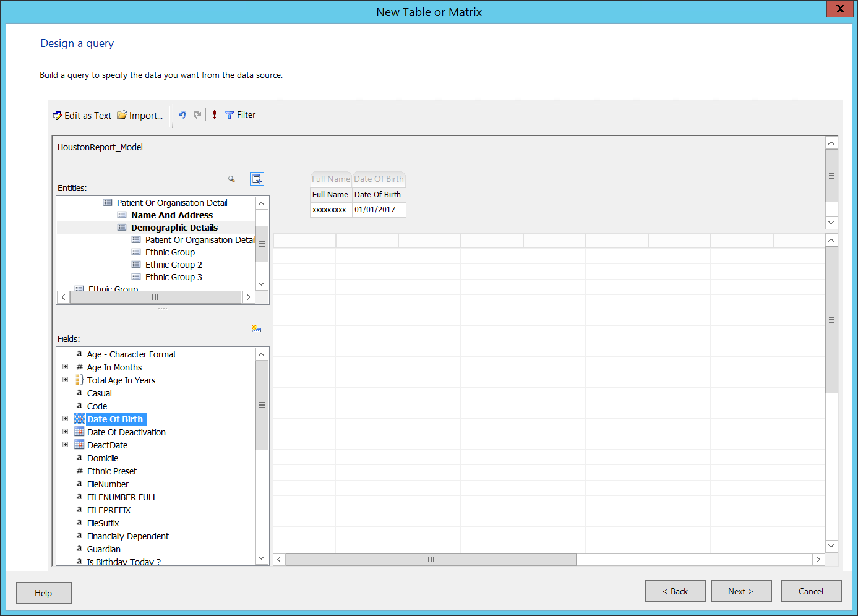
Task: Expand the Date Of Deactivation field
Action: tap(65, 432)
